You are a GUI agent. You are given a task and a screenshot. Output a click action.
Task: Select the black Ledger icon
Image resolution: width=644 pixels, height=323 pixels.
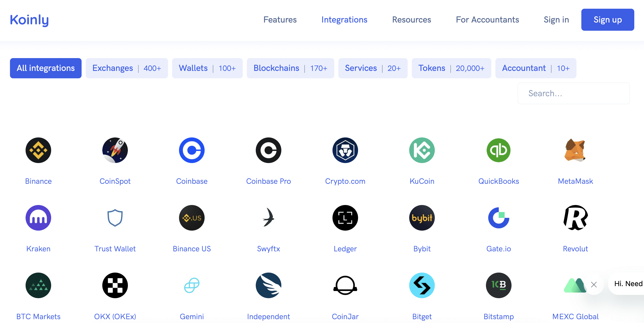(x=345, y=218)
